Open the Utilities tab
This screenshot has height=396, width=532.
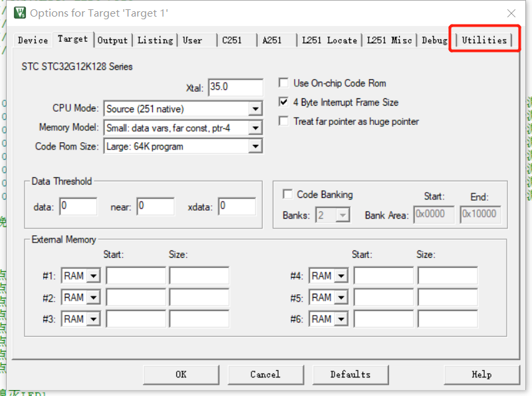[484, 41]
